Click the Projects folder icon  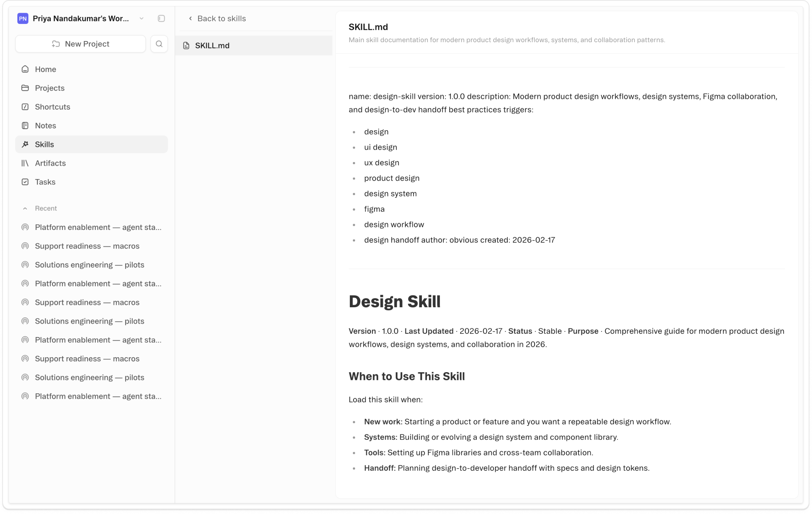25,88
